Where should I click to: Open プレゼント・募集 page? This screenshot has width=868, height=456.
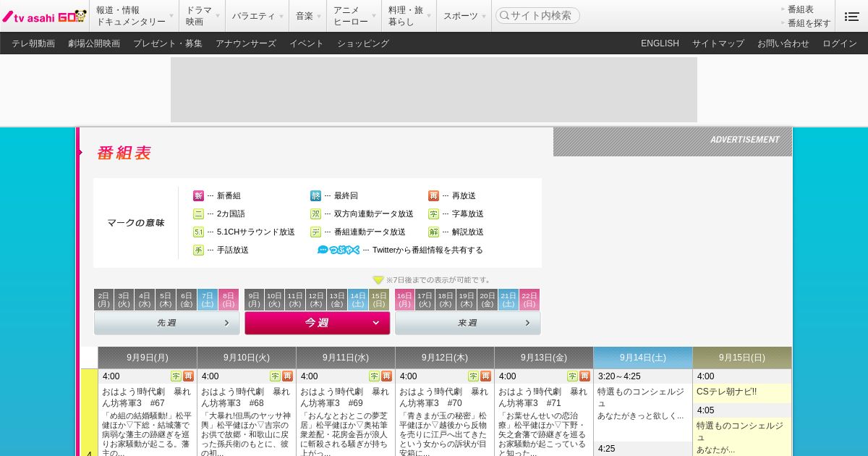tap(168, 43)
